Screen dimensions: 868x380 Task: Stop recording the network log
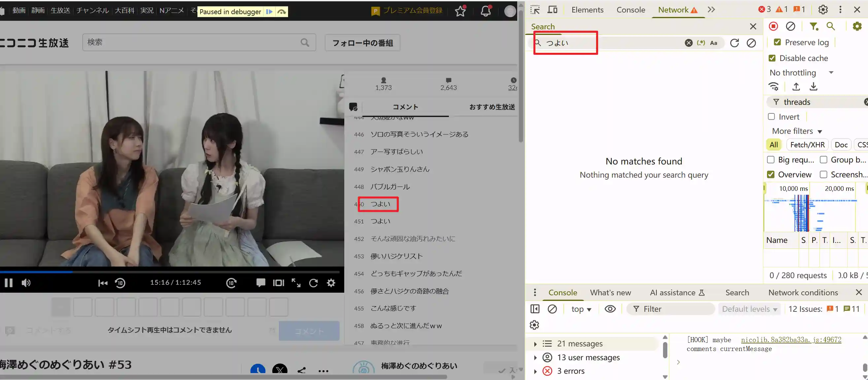773,26
